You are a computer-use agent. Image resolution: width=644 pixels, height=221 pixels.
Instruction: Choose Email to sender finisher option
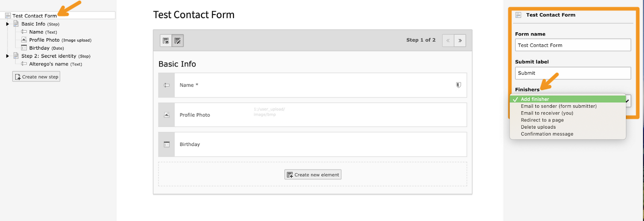click(558, 106)
